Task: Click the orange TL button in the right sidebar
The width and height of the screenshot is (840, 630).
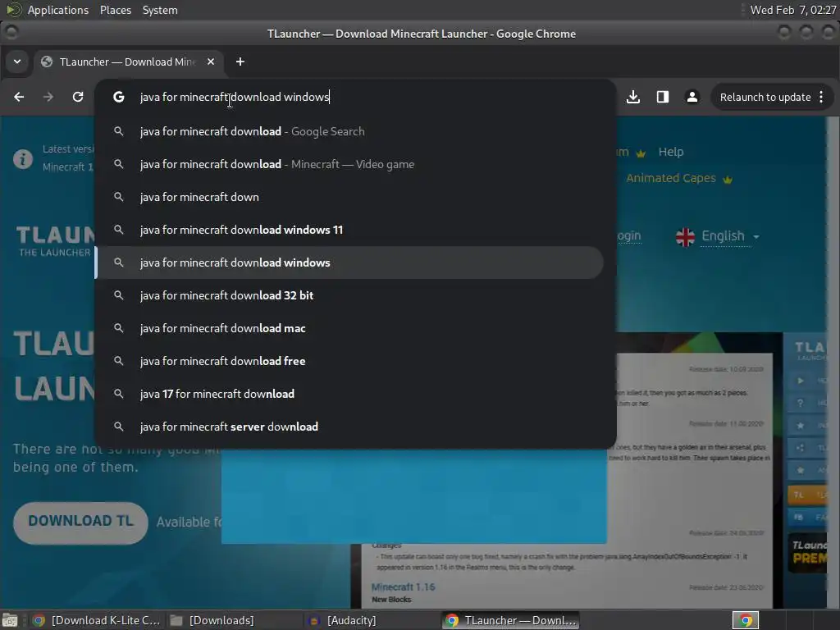Action: coord(808,495)
